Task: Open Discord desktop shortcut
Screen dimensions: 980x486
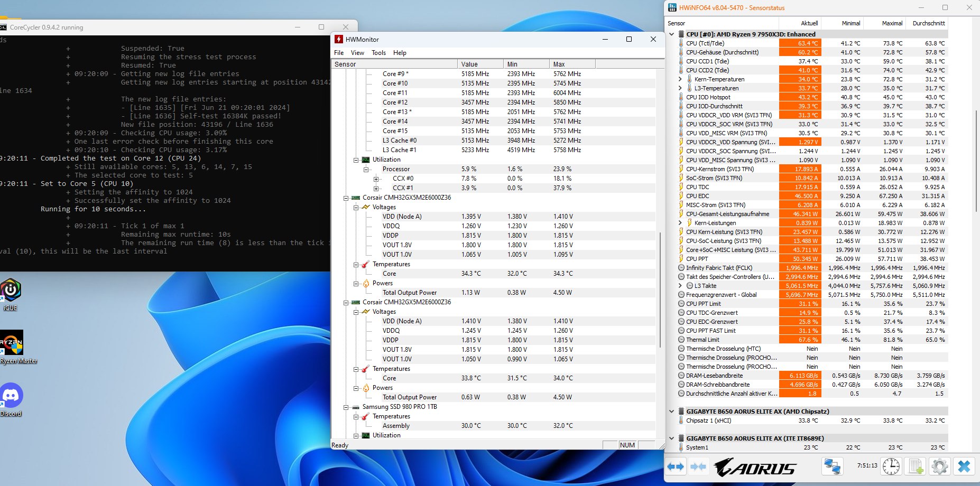Action: tap(12, 400)
